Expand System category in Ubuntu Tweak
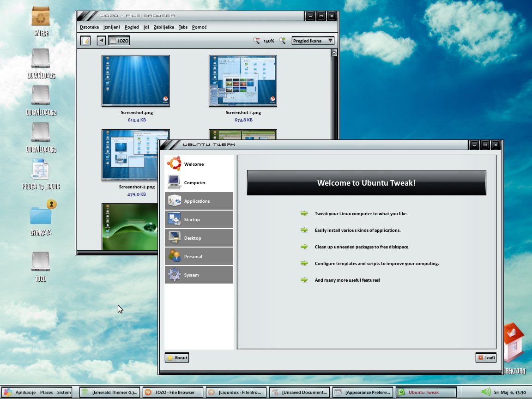 click(x=199, y=275)
